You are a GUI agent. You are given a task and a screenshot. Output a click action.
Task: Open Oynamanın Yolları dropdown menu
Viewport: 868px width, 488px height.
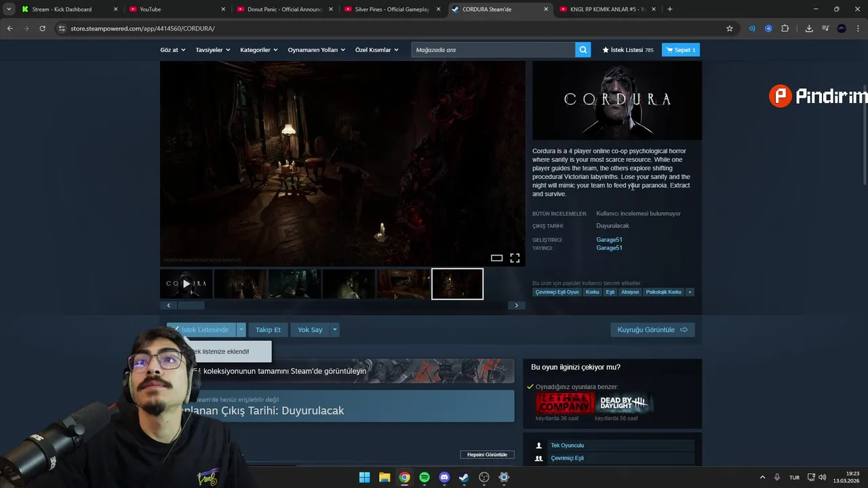tap(316, 49)
